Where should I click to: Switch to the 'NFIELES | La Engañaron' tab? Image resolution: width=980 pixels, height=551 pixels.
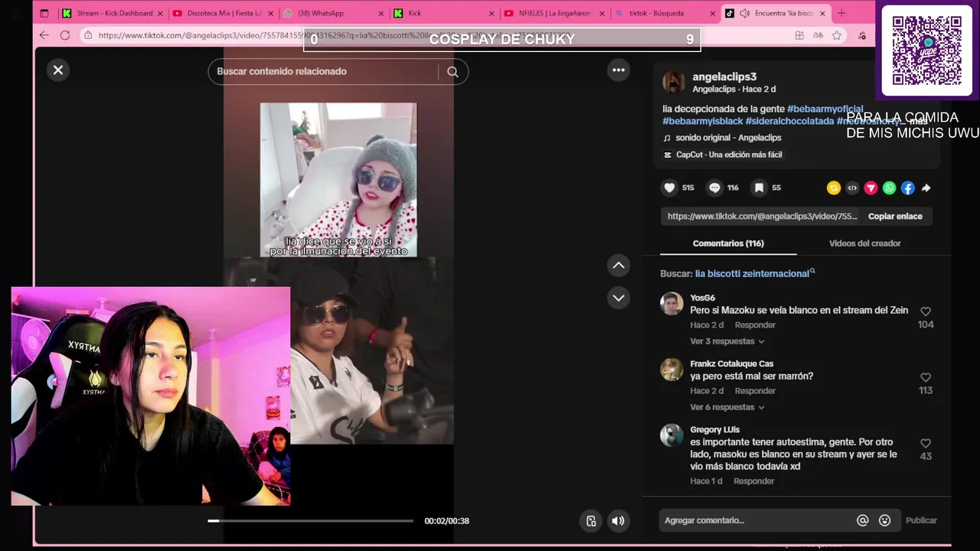click(x=554, y=13)
